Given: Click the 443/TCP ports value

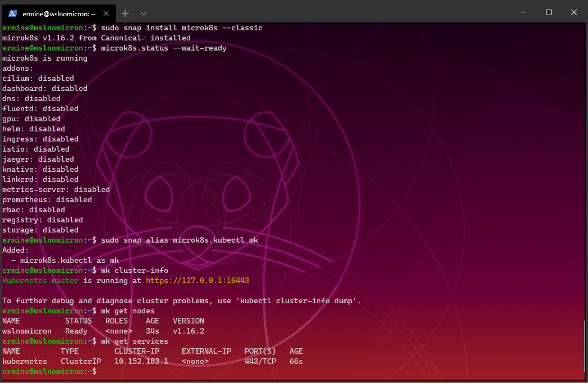Looking at the screenshot, I should click(260, 361).
